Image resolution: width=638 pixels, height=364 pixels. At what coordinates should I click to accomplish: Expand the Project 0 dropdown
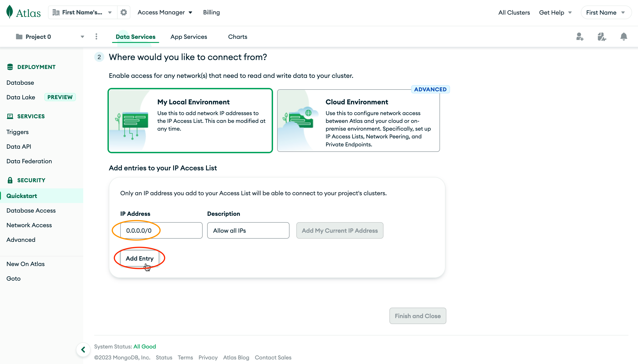pyautogui.click(x=82, y=37)
